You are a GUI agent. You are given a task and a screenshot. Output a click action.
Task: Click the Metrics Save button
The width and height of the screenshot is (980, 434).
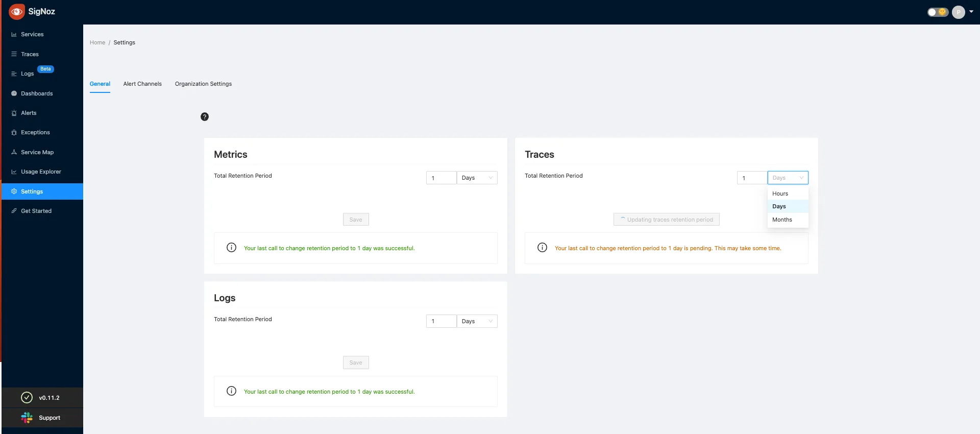(x=356, y=220)
